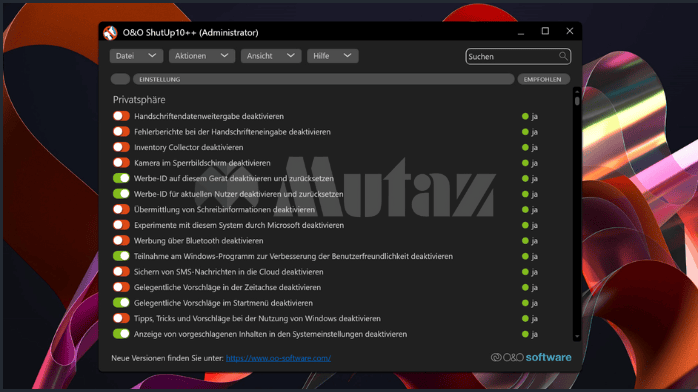
Task: Enable Gelegentliche Vorschläge in der Zeitachse switch
Action: coord(121,287)
